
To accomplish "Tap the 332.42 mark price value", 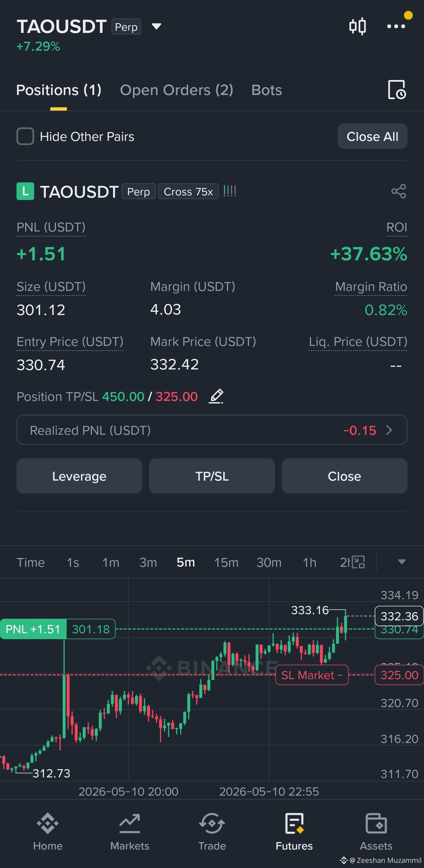I will pyautogui.click(x=174, y=364).
